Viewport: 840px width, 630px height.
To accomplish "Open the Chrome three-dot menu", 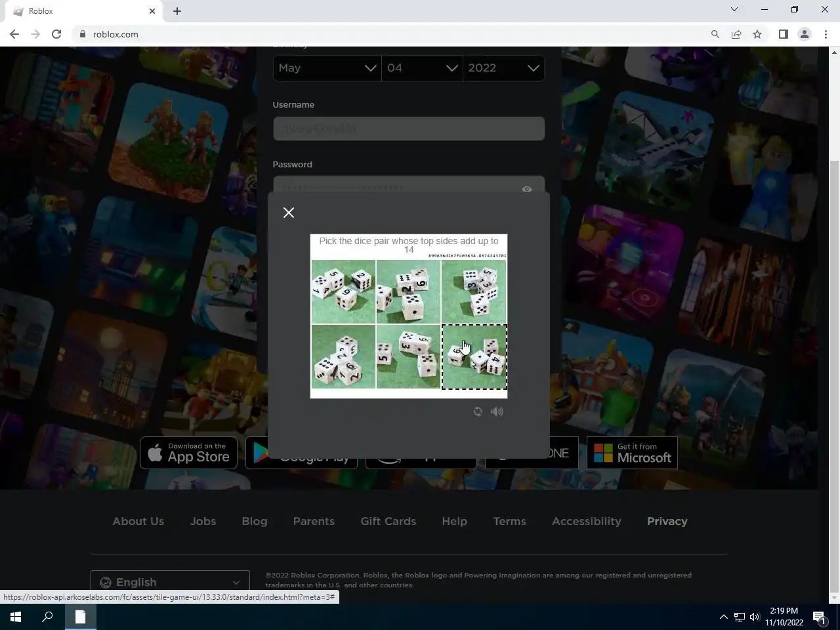I will point(826,34).
